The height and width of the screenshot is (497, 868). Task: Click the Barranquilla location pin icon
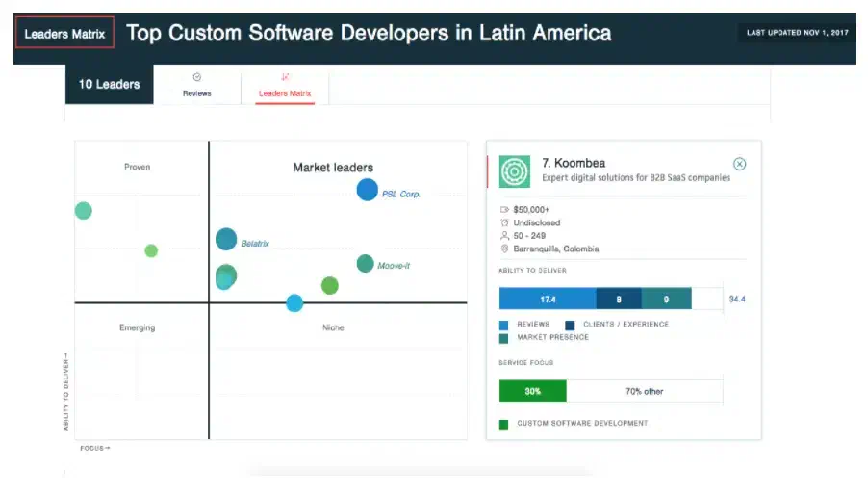(504, 248)
